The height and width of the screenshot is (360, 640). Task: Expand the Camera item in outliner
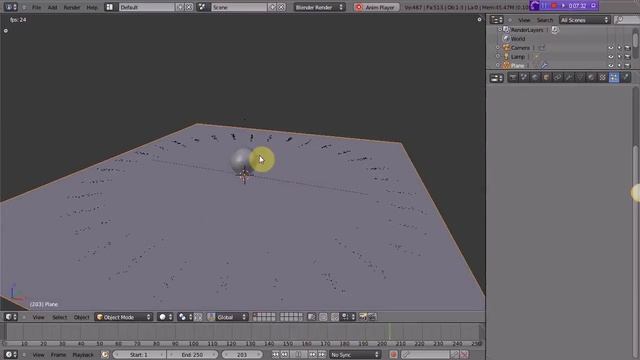tap(498, 48)
